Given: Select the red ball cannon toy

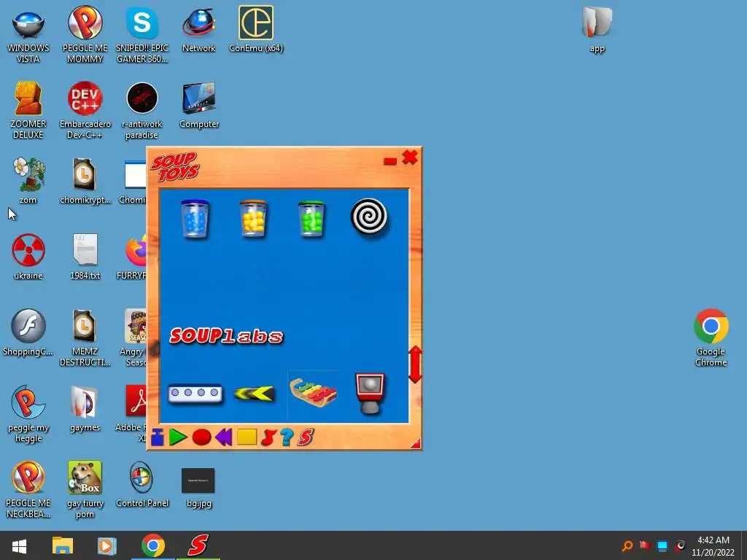Looking at the screenshot, I should 370,393.
